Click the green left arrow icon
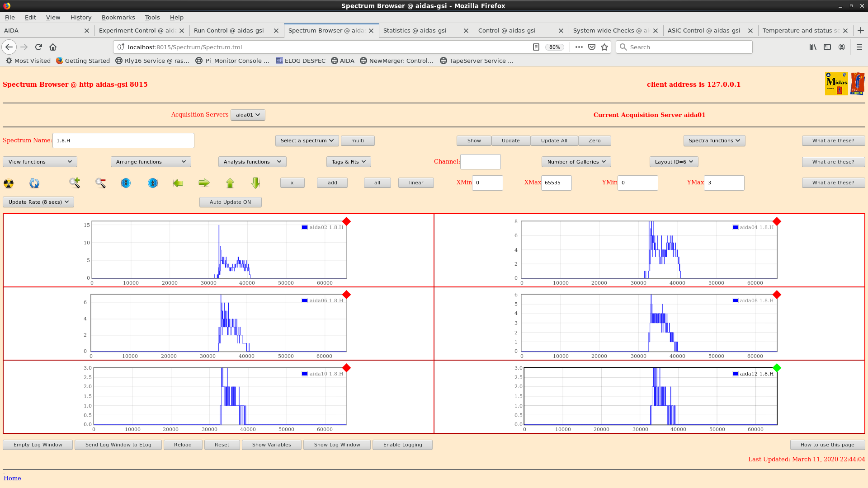 point(178,183)
